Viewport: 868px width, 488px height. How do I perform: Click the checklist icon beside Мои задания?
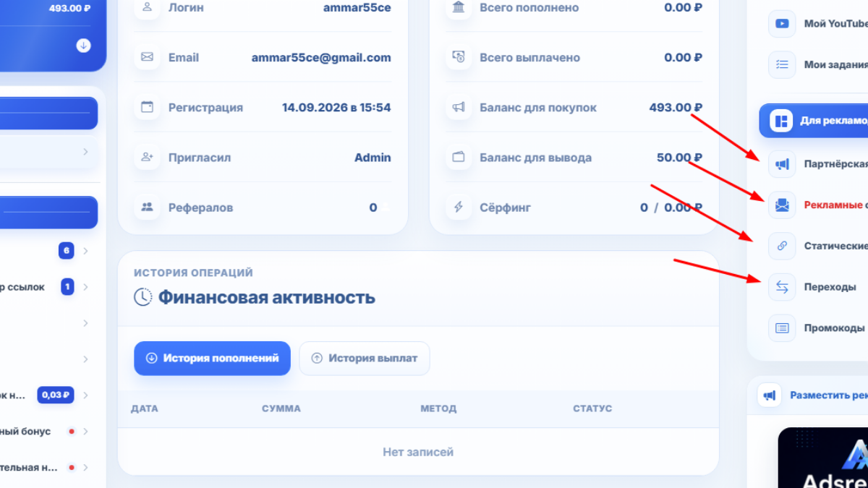point(782,64)
